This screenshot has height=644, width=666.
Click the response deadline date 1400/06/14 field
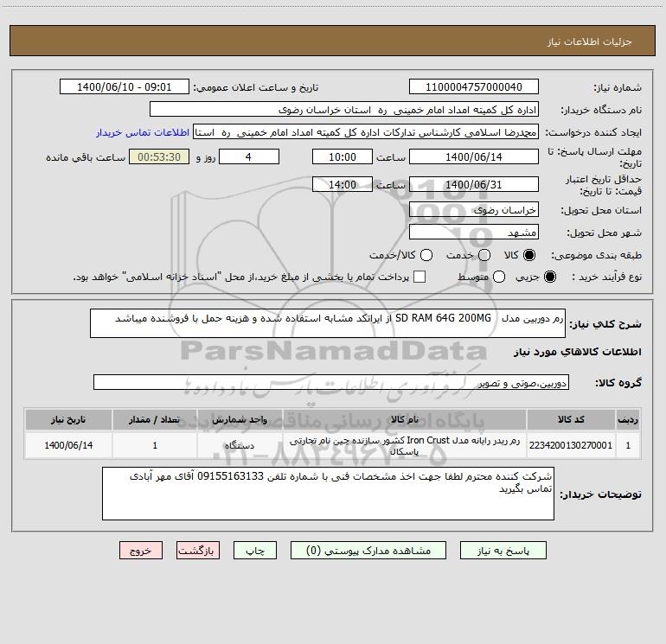[474, 157]
